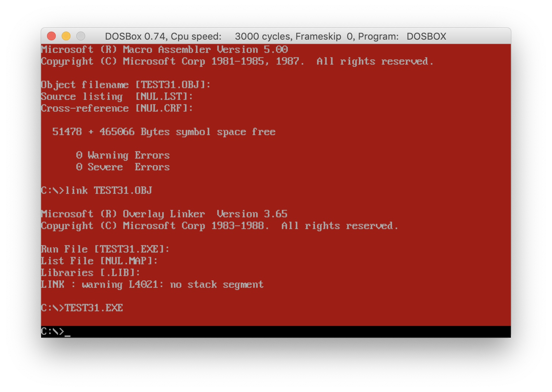Click the 'C:\>TEST31.EXE' command line
Image resolution: width=552 pixels, height=392 pixels.
82,308
